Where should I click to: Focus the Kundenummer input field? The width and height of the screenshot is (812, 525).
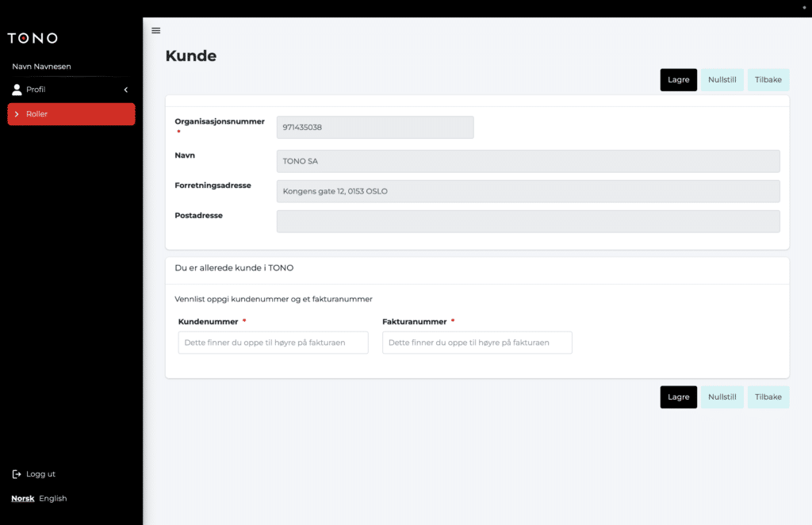tap(273, 343)
